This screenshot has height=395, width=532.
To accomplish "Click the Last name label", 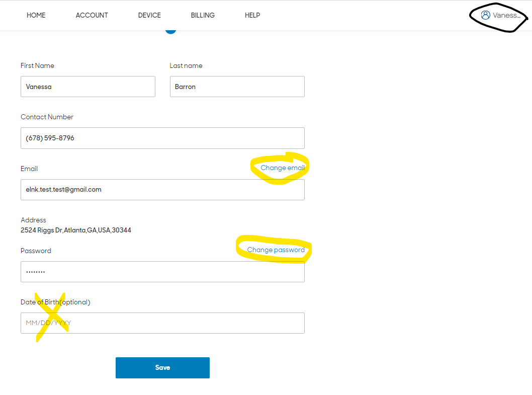I will click(x=186, y=65).
